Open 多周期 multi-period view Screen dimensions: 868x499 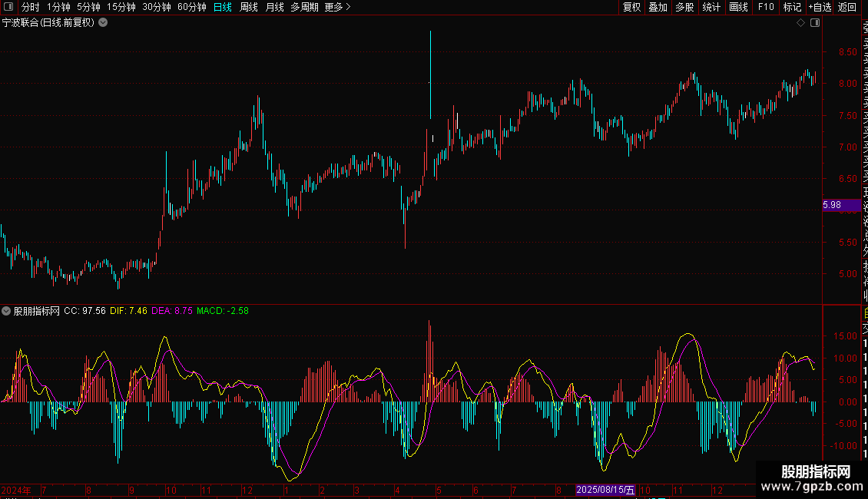point(304,7)
